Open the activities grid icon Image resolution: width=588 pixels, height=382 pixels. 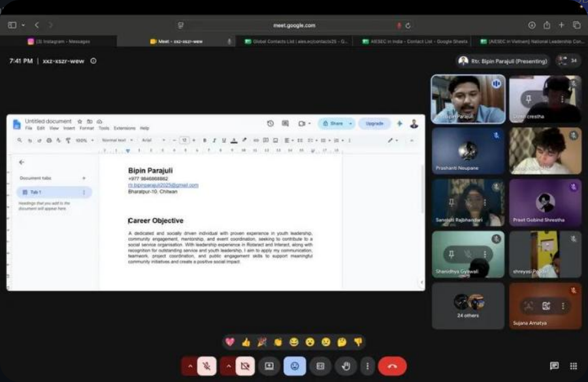pos(574,366)
